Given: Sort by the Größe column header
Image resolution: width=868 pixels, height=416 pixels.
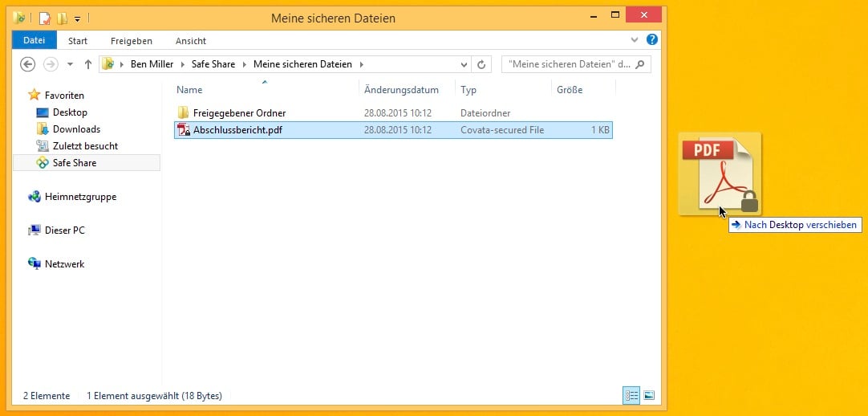Looking at the screenshot, I should [x=570, y=90].
